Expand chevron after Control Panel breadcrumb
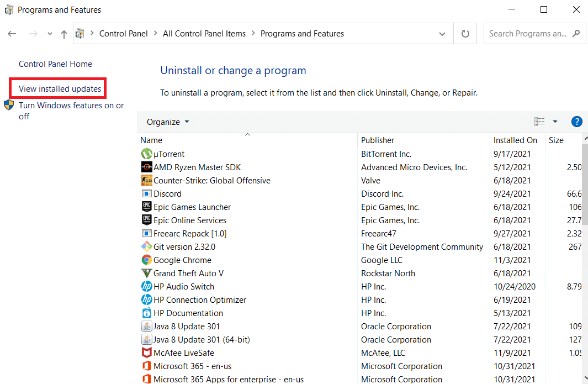The width and height of the screenshot is (588, 384). [x=155, y=33]
